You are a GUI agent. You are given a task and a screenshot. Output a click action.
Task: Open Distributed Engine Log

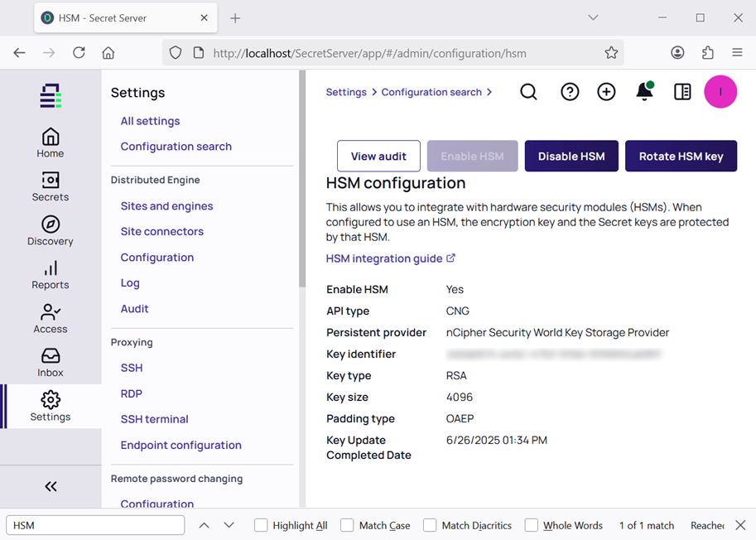click(130, 283)
